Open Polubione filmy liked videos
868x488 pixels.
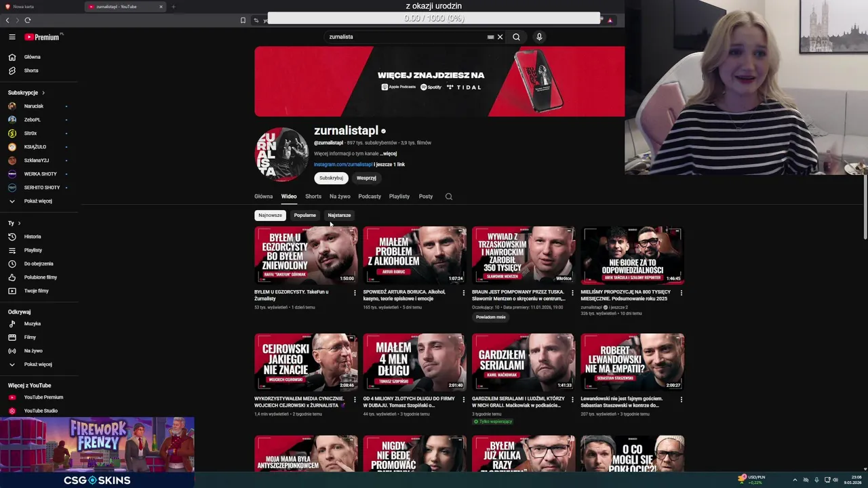click(39, 277)
